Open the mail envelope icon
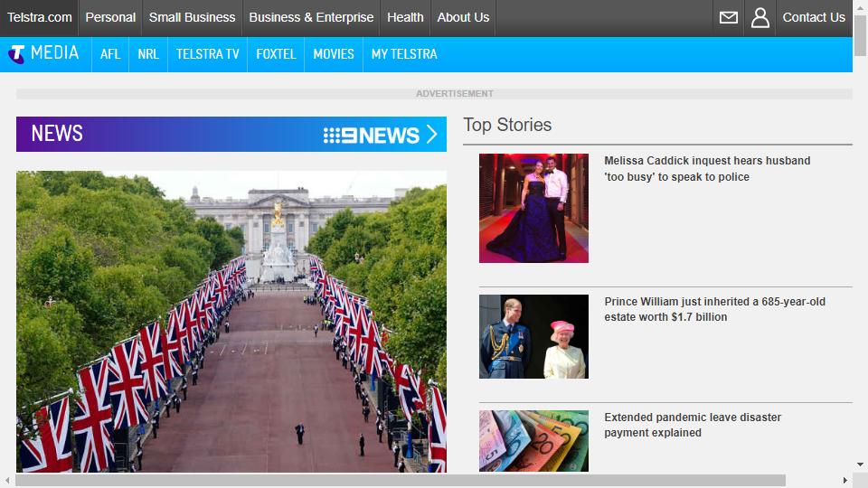Screen dimensions: 868x488 [728, 18]
